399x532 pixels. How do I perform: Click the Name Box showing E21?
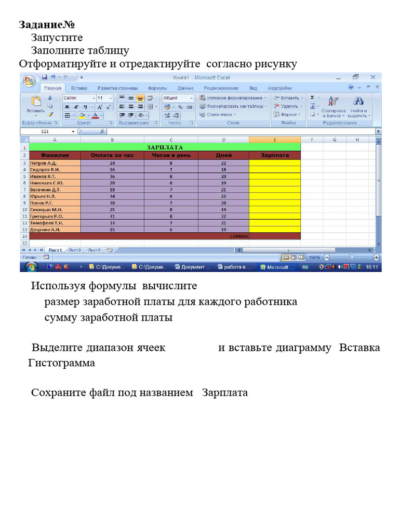(x=45, y=131)
